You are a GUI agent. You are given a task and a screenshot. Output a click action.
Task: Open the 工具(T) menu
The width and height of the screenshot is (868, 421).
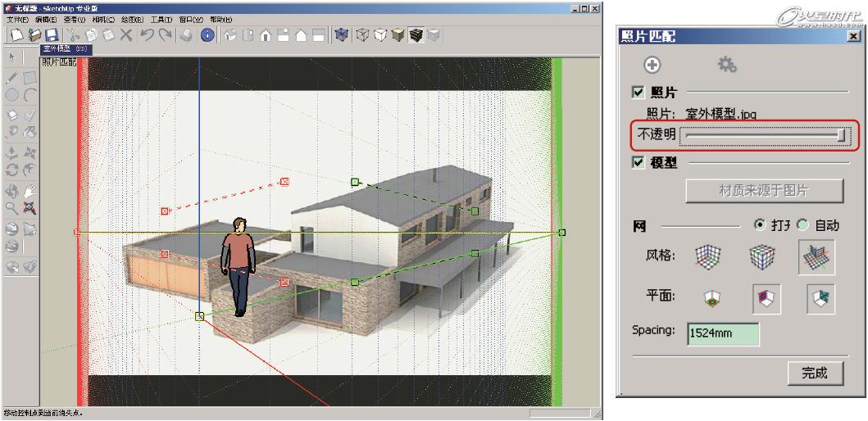tap(161, 20)
